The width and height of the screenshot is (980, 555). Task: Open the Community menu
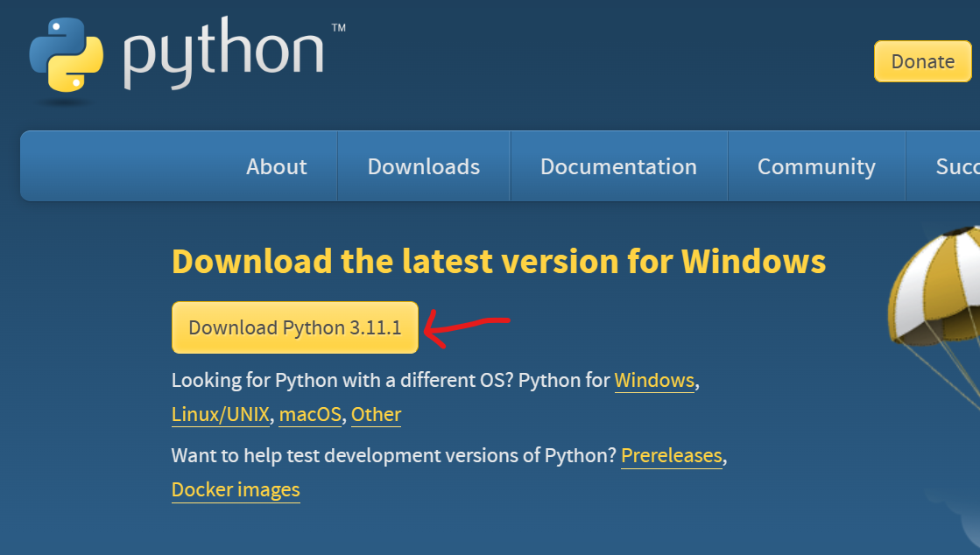coord(816,166)
